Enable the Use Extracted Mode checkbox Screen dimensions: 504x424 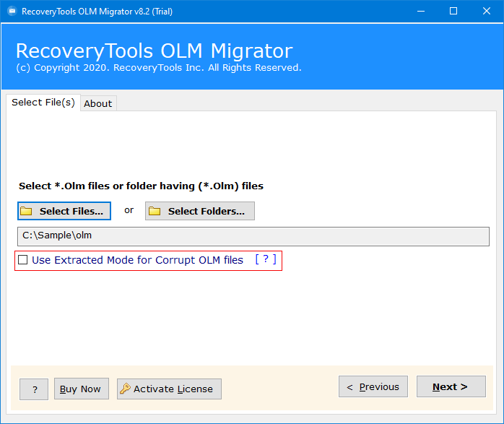click(x=23, y=260)
